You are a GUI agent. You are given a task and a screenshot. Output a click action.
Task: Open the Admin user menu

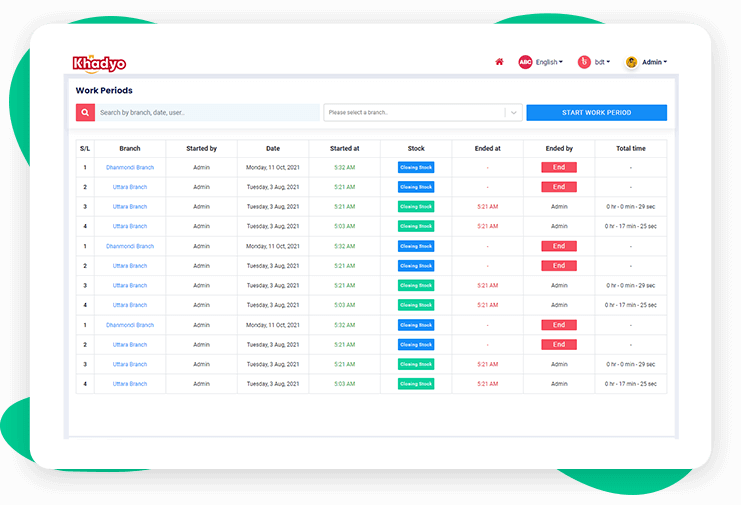655,62
